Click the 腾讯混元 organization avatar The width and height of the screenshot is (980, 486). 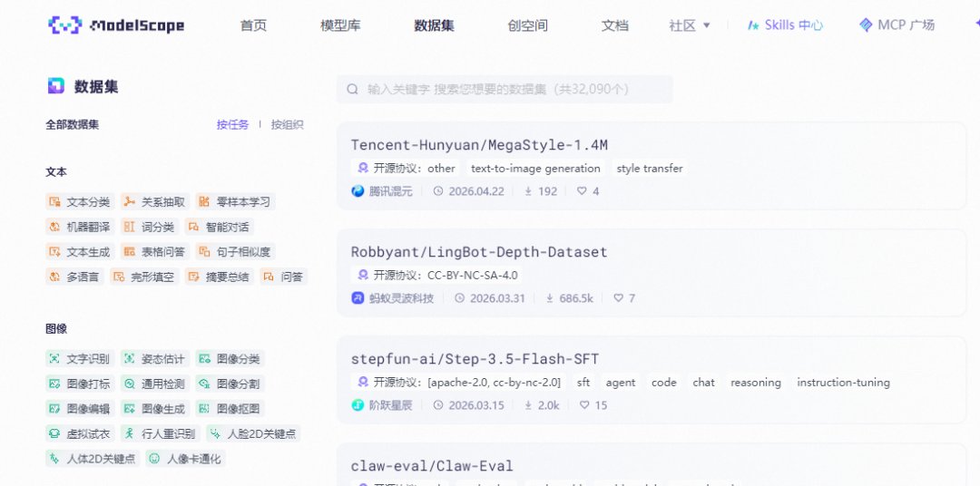pyautogui.click(x=358, y=191)
